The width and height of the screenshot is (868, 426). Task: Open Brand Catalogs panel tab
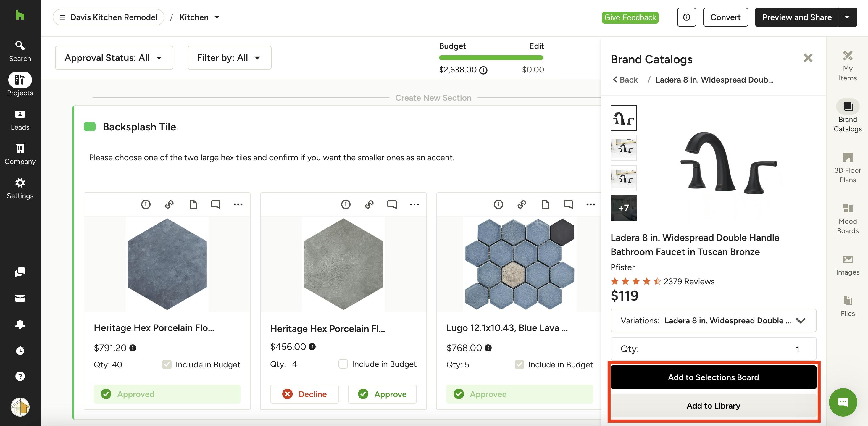coord(848,116)
